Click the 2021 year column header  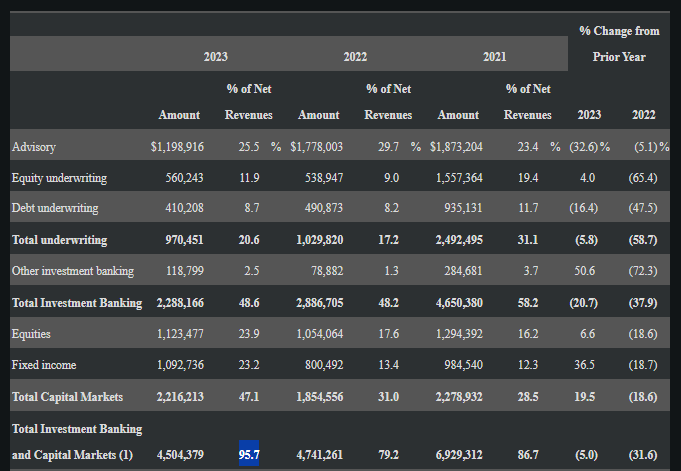pos(494,57)
